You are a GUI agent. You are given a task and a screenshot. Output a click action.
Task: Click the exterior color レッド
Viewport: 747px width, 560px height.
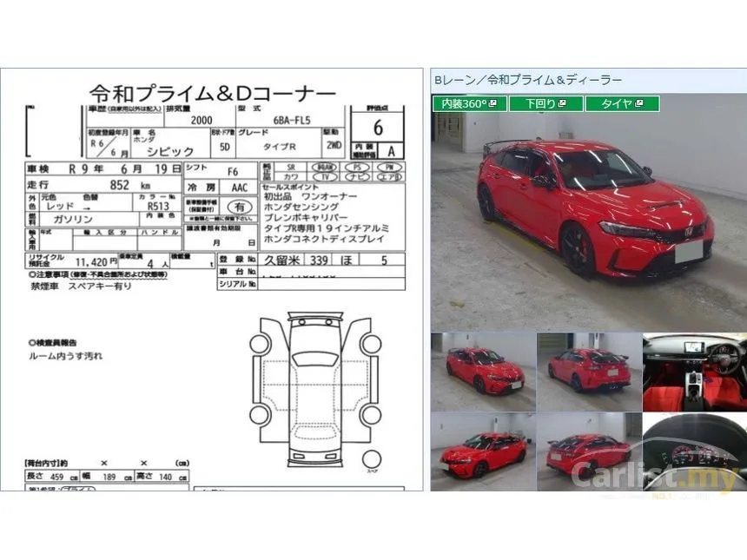tap(60, 206)
